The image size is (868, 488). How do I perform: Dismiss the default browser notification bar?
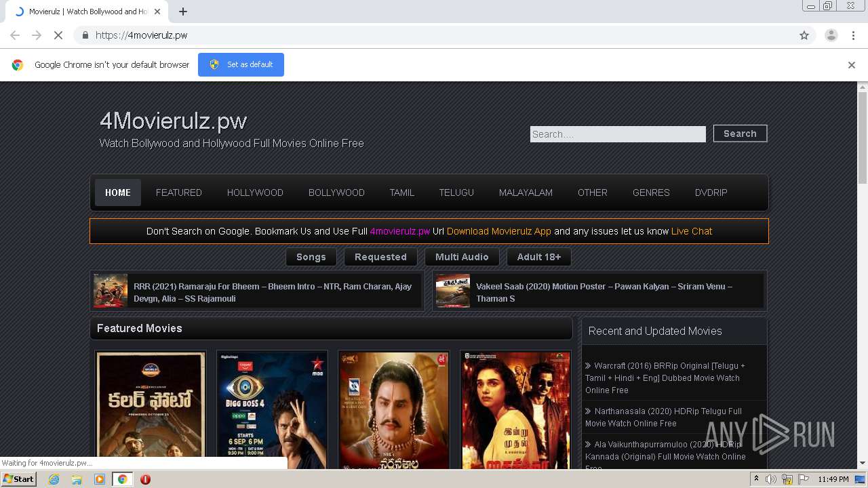tap(852, 65)
